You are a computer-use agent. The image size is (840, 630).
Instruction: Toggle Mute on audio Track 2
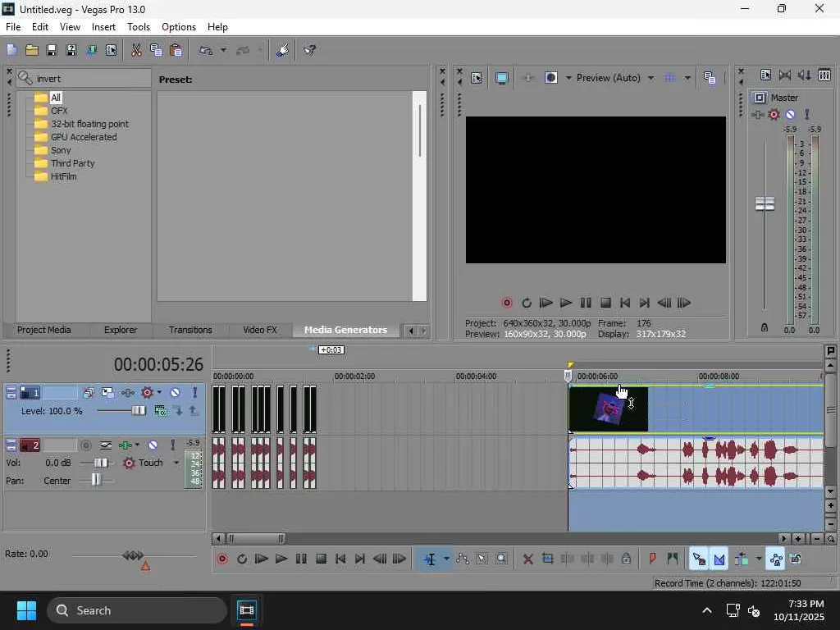tap(153, 445)
